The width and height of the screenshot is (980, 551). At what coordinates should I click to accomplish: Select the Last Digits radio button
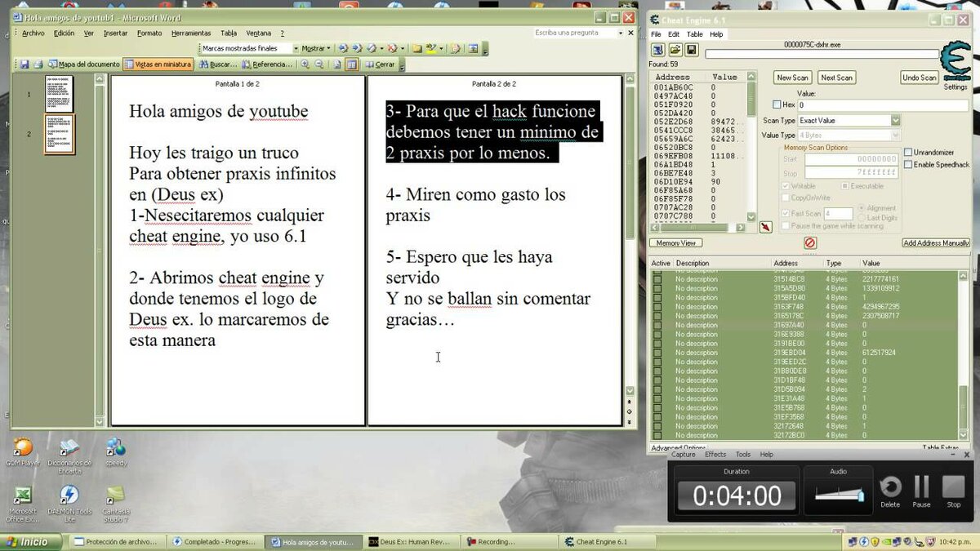(x=862, y=218)
